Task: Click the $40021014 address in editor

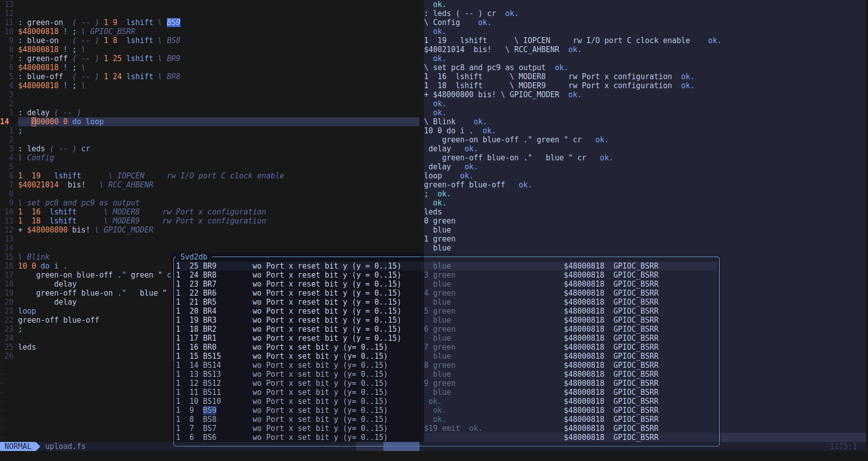Action: [x=38, y=185]
